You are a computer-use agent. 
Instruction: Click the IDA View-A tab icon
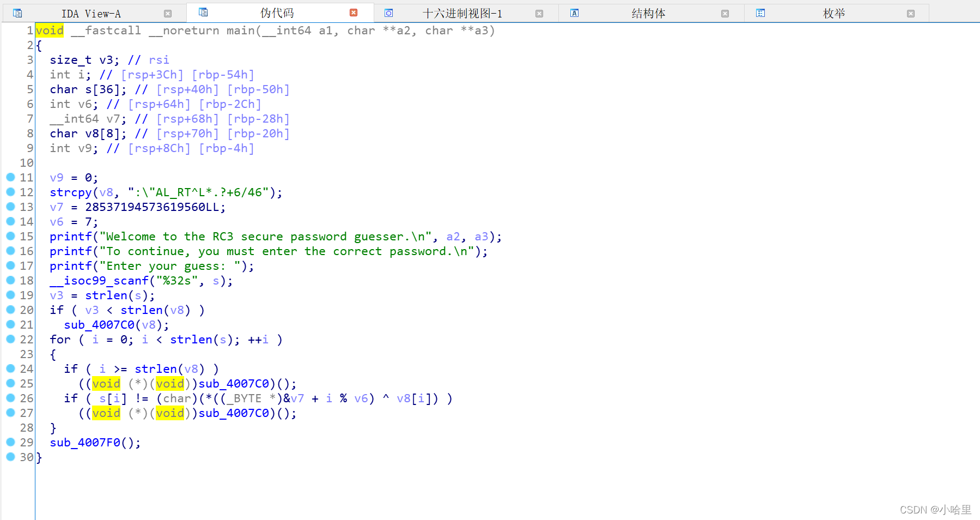click(17, 13)
